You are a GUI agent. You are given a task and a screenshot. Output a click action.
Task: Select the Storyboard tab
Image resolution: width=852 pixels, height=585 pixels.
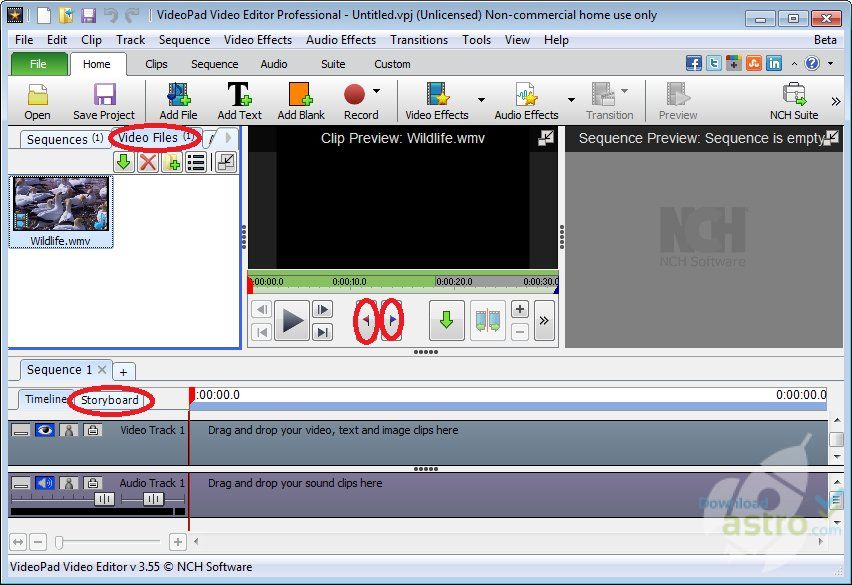[109, 400]
